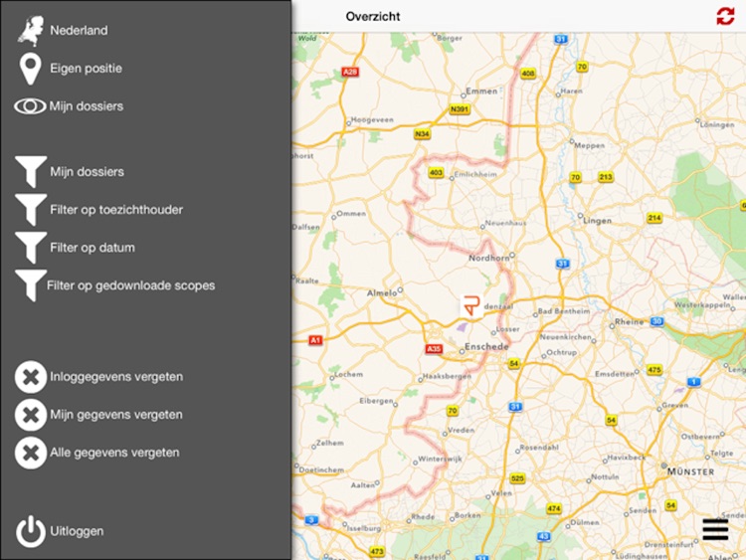The width and height of the screenshot is (746, 560).
Task: Tap the location pin icon
Action: click(x=31, y=69)
